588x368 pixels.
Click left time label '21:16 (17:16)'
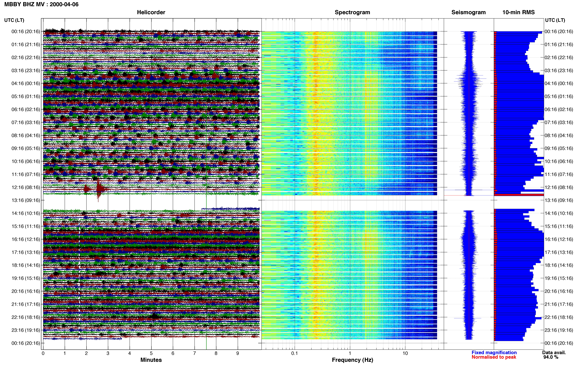pos(26,304)
